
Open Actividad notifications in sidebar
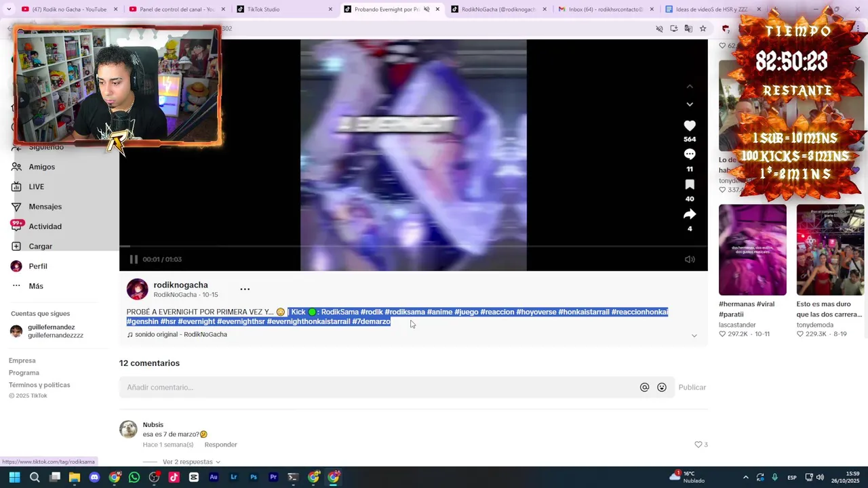coord(45,226)
